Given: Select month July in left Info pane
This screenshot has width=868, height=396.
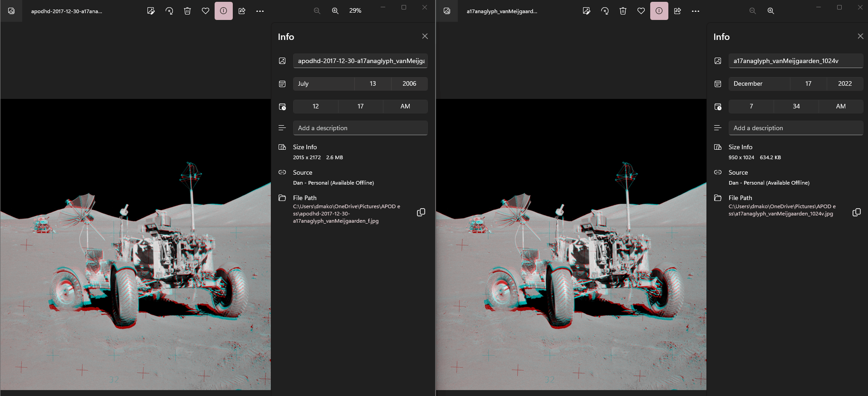Looking at the screenshot, I should point(324,83).
